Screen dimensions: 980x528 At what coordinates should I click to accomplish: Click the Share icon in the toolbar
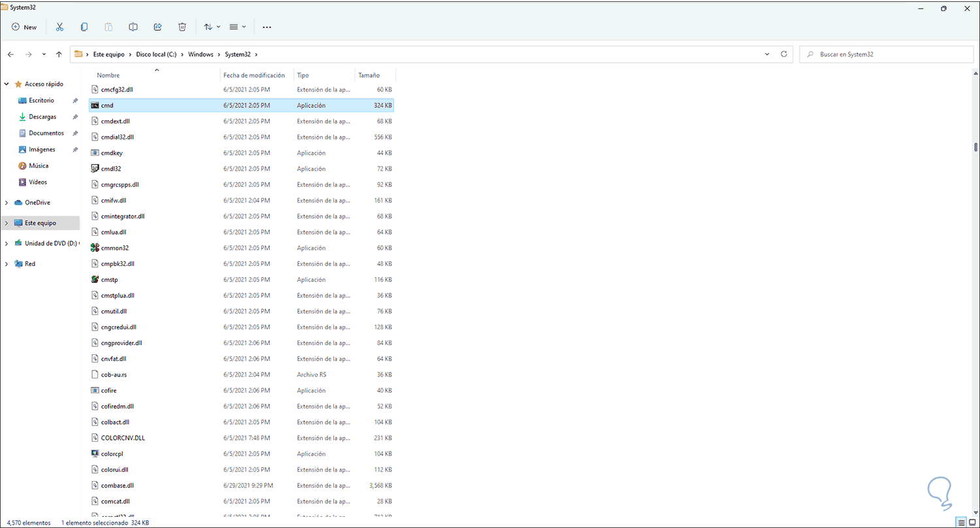point(157,27)
